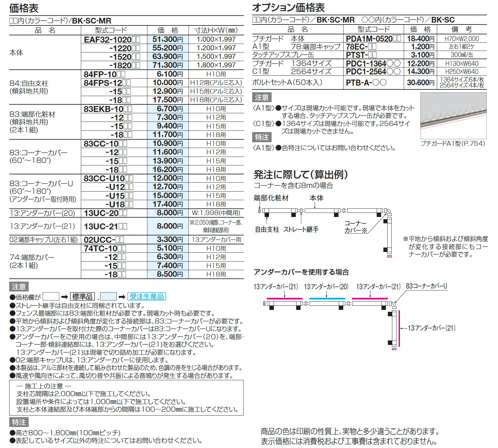Click the 施工上の注意 box heading
Screen dimensions: 498x448
click(x=44, y=386)
